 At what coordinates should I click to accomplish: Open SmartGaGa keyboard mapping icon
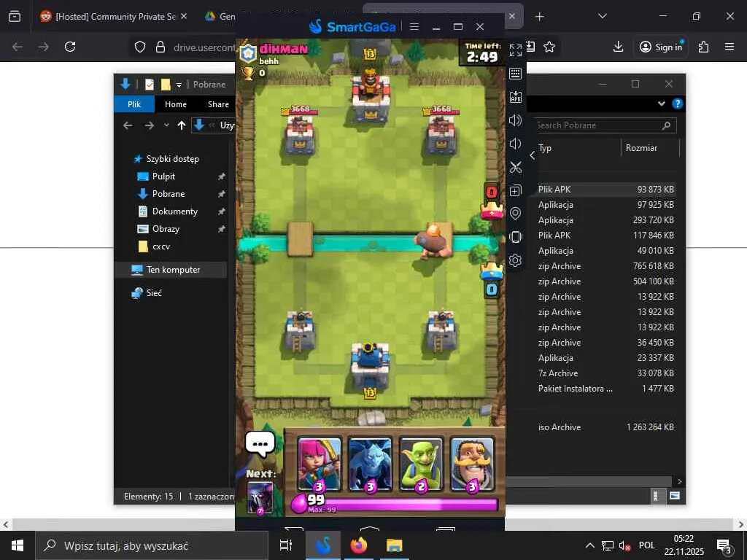[x=516, y=74]
